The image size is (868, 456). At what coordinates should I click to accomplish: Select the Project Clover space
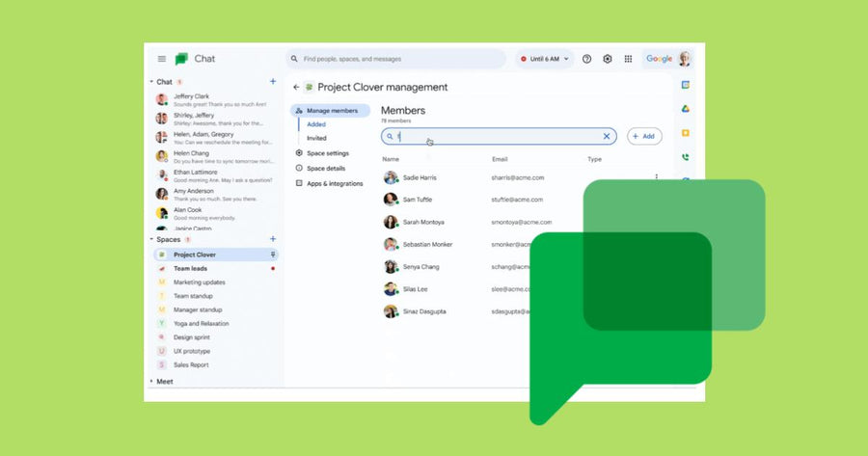point(215,255)
